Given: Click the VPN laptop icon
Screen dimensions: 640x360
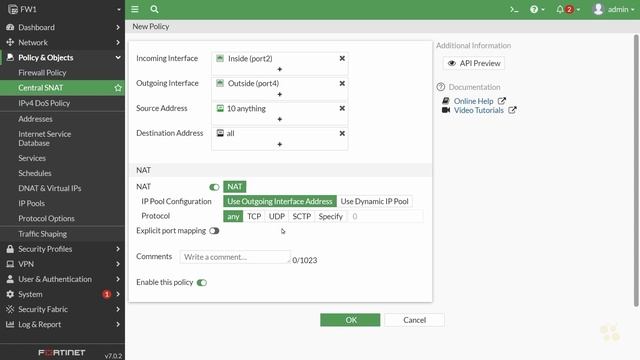Looking at the screenshot, I should [x=10, y=264].
